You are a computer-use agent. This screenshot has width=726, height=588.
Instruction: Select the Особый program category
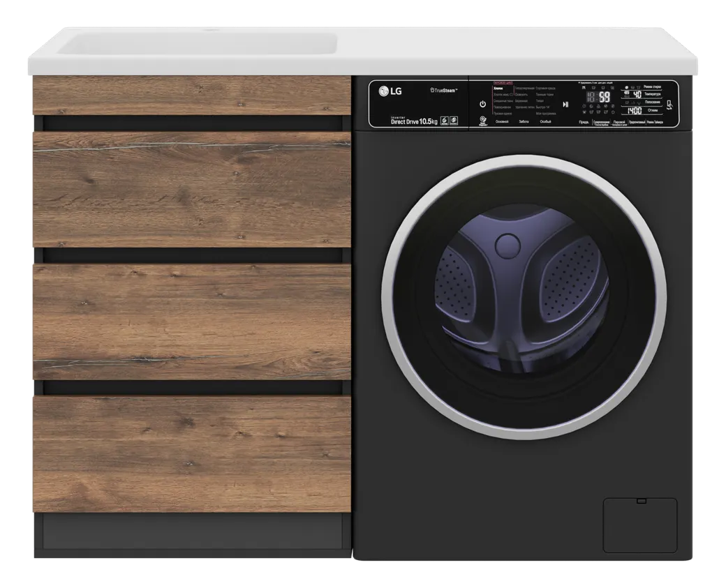point(546,122)
